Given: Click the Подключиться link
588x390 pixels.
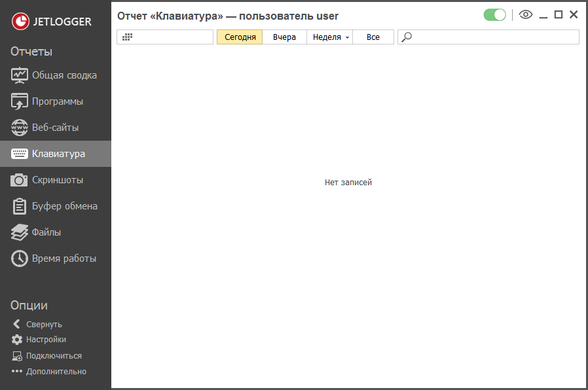Looking at the screenshot, I should pyautogui.click(x=54, y=356).
